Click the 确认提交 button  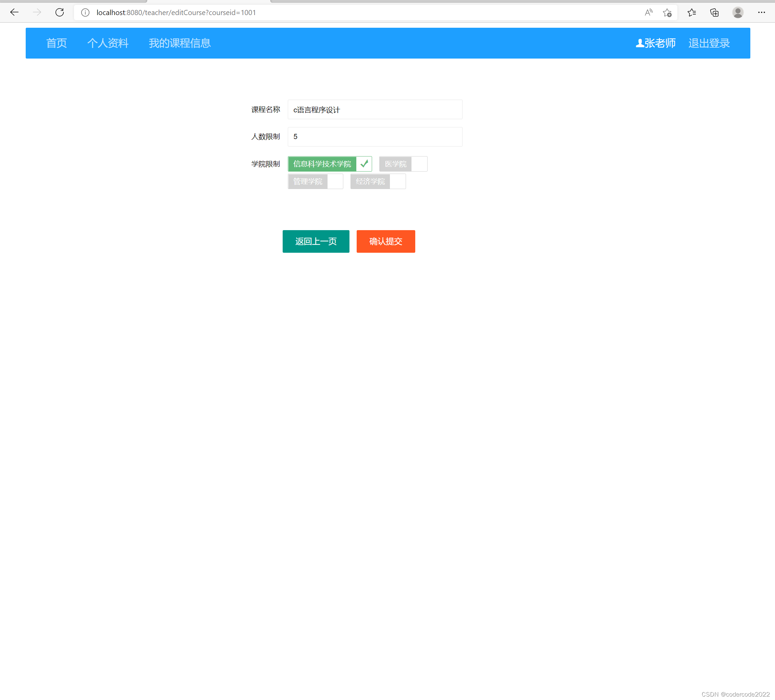(x=385, y=241)
